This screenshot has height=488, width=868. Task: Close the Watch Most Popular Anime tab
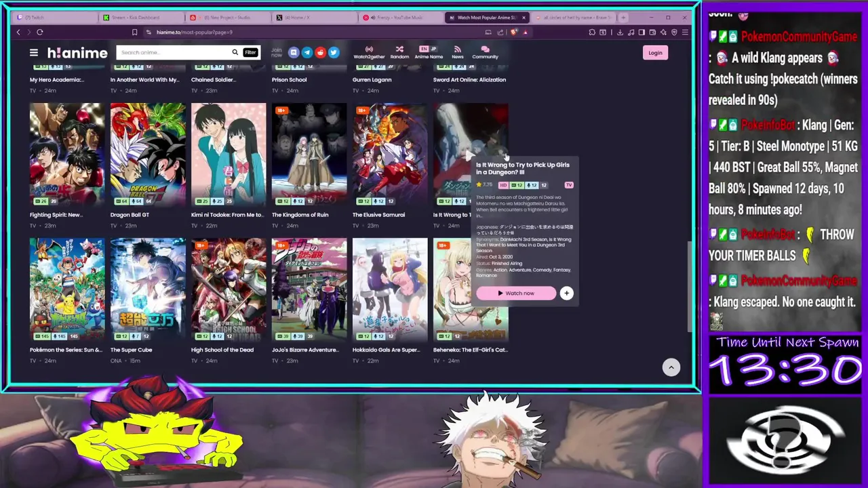click(x=523, y=17)
